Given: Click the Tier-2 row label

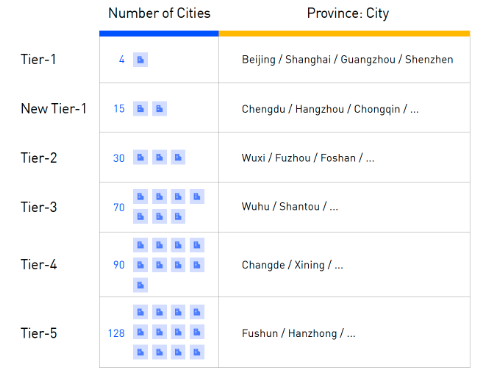Looking at the screenshot, I should 39,158.
